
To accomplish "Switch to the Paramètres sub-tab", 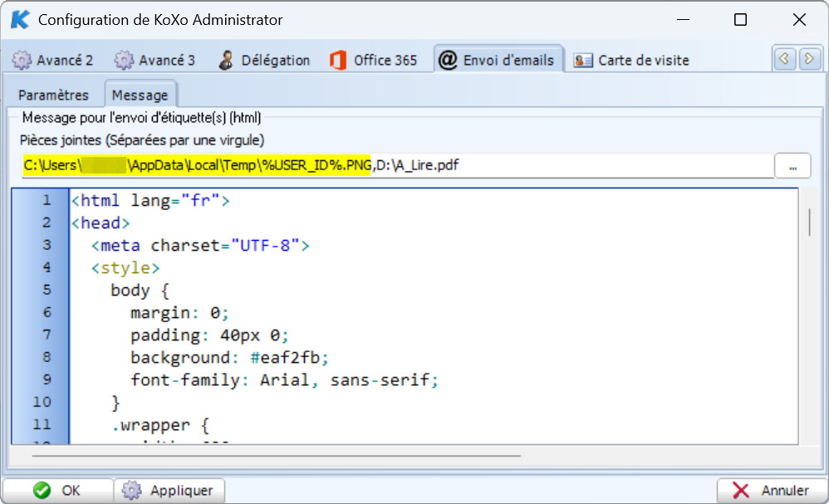I will click(x=53, y=95).
